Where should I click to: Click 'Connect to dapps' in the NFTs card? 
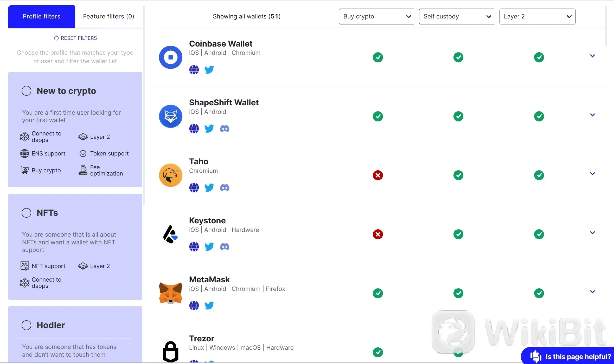(x=47, y=283)
